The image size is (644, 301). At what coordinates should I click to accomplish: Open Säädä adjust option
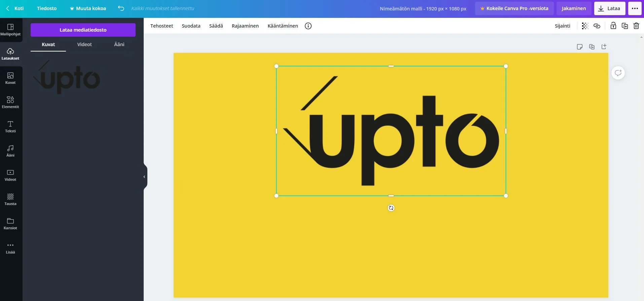coord(216,26)
